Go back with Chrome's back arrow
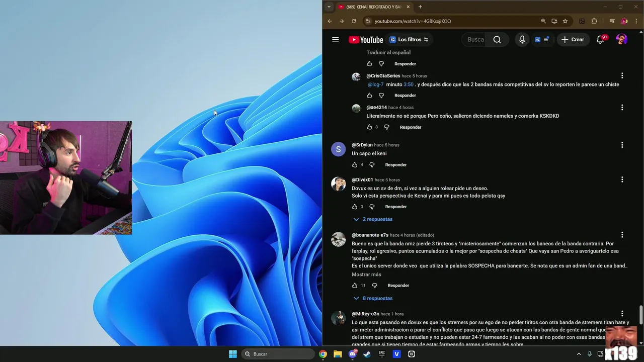Viewport: 644px width, 362px height. click(330, 21)
